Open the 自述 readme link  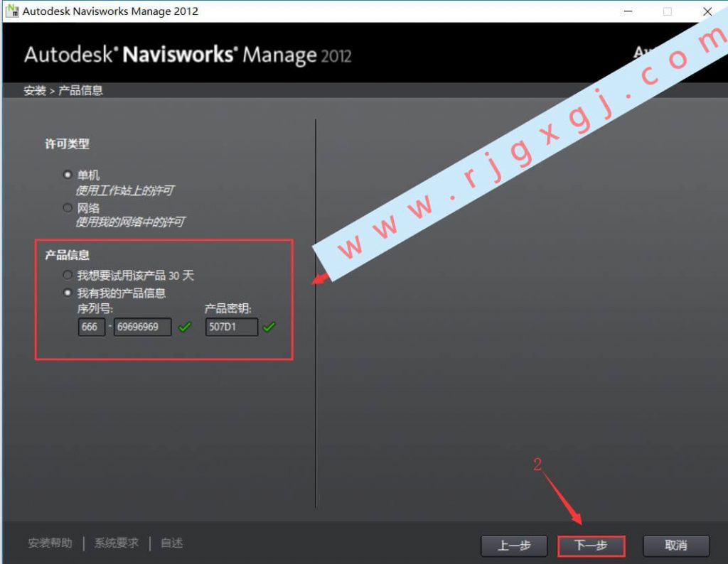tap(171, 543)
